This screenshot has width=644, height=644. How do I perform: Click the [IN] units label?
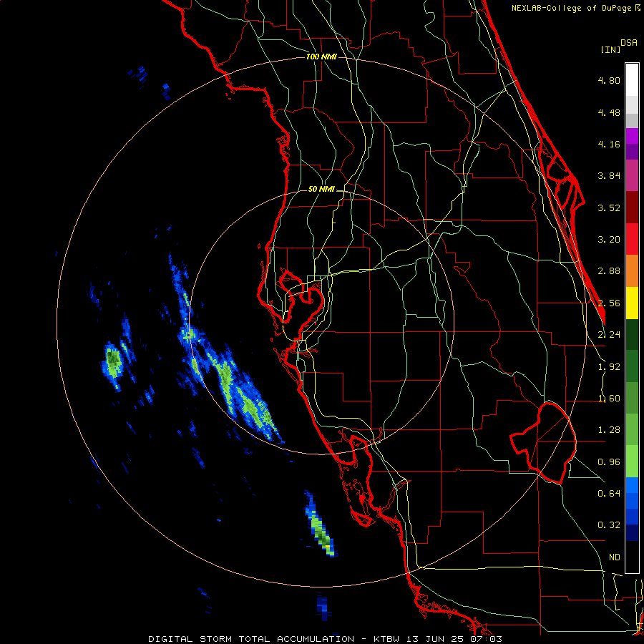[611, 49]
